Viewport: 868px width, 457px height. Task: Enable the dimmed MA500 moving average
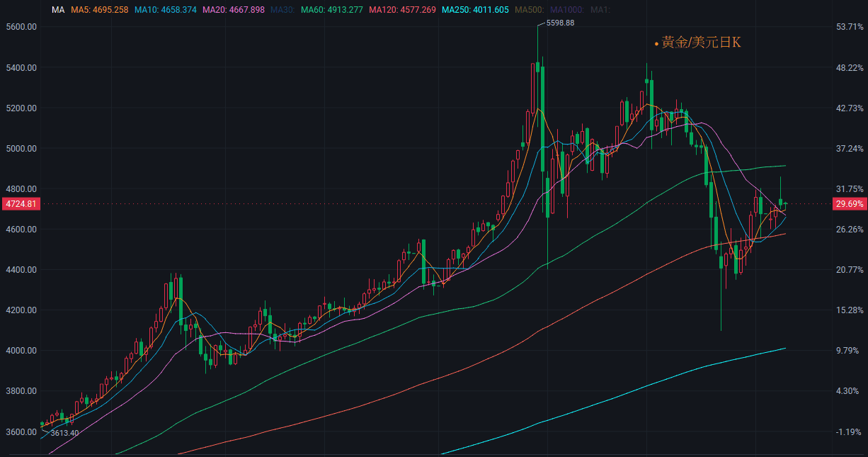[528, 10]
